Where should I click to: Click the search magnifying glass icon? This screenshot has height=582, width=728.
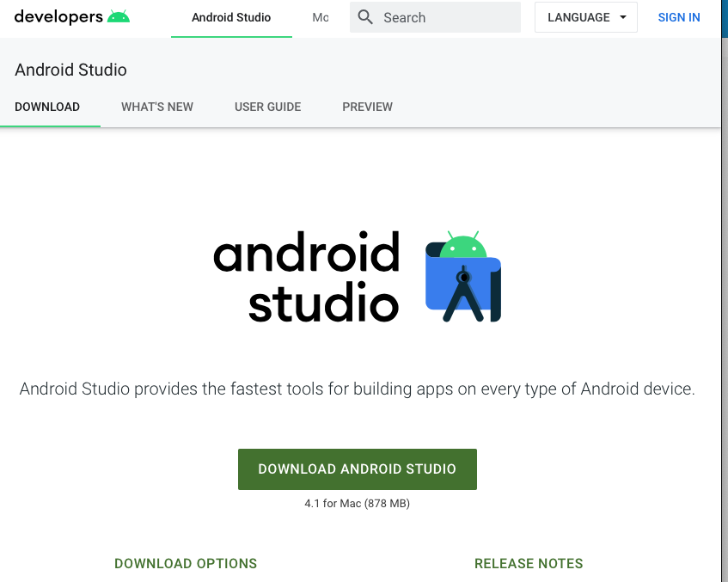tap(364, 17)
